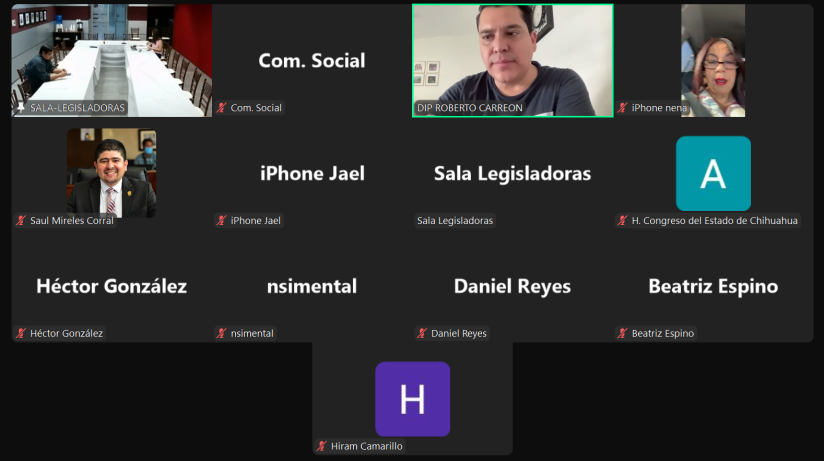The image size is (824, 461).
Task: Click the purple H avatar tile
Action: (413, 399)
